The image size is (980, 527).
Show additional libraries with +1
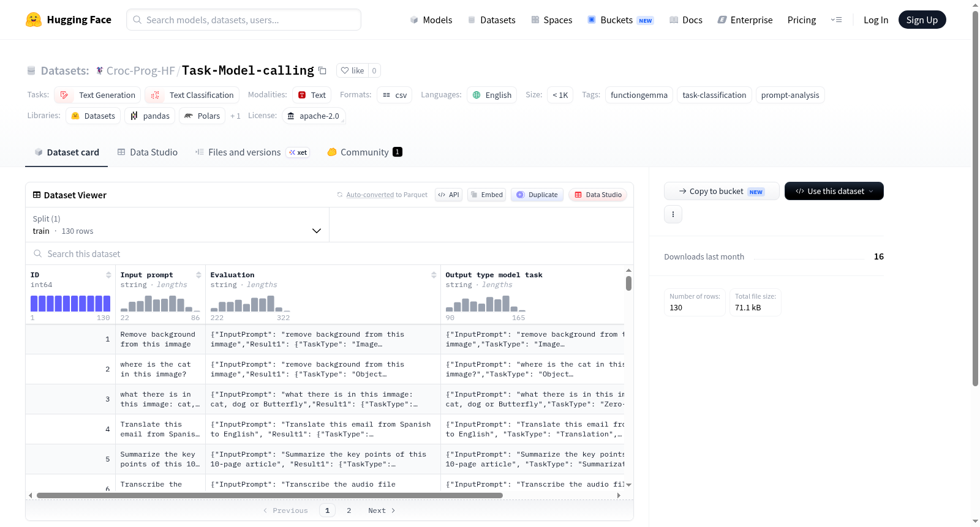pyautogui.click(x=235, y=116)
